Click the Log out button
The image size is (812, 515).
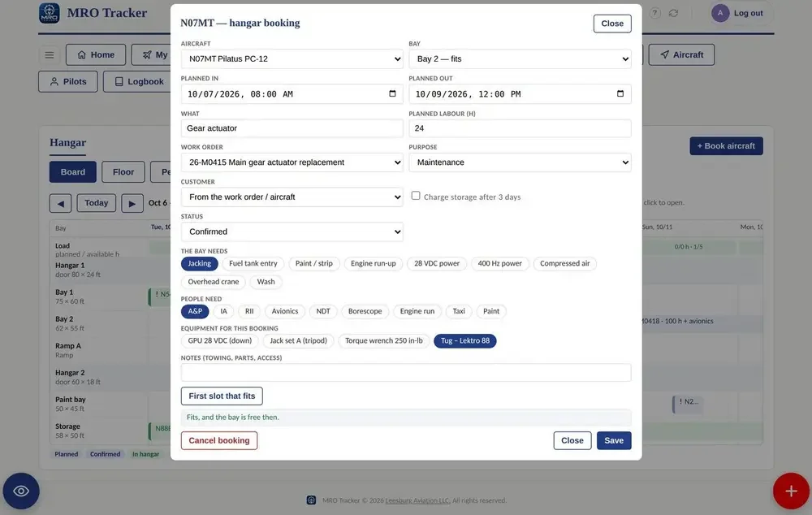coord(749,13)
